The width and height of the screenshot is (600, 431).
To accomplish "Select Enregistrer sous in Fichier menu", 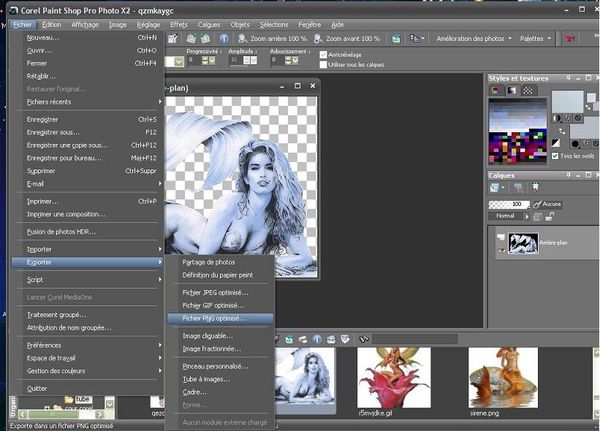I will pyautogui.click(x=89, y=132).
